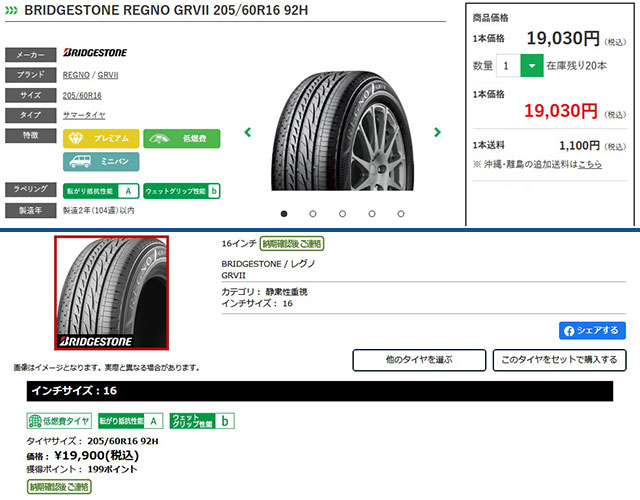Select the fourth carousel dot
The image size is (640, 500).
click(x=372, y=213)
